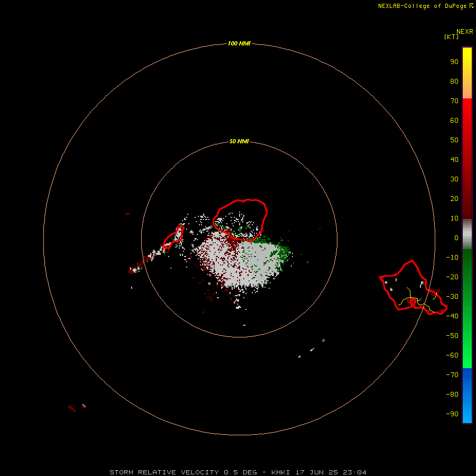Image resolution: width=476 pixels, height=476 pixels.
Task: Click the 0 value on the velocity scale
Action: pyautogui.click(x=456, y=237)
